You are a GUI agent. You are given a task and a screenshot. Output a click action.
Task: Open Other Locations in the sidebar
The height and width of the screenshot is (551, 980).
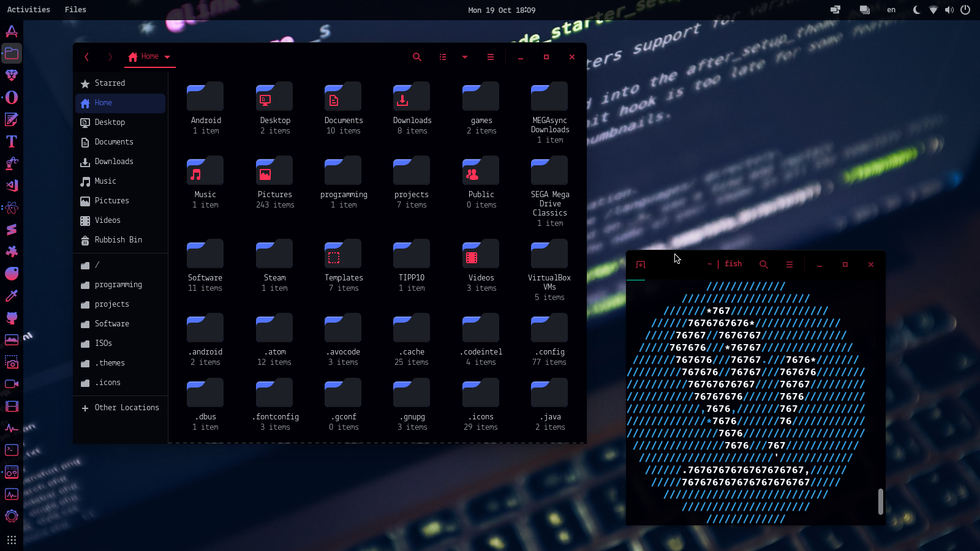(121, 408)
